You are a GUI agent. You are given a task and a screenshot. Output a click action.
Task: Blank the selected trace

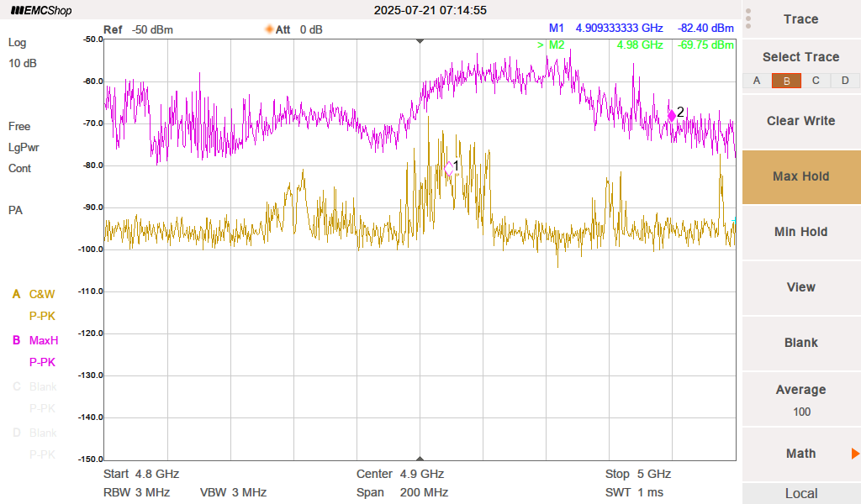pos(800,343)
